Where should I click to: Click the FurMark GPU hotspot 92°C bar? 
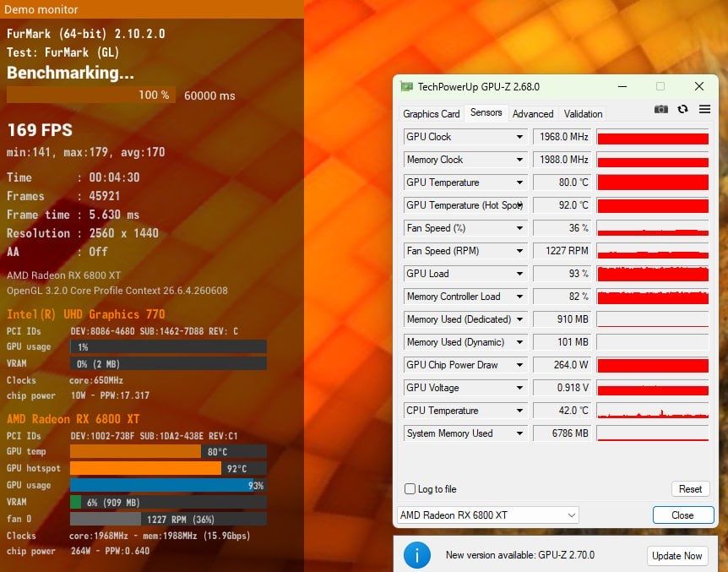coord(168,468)
